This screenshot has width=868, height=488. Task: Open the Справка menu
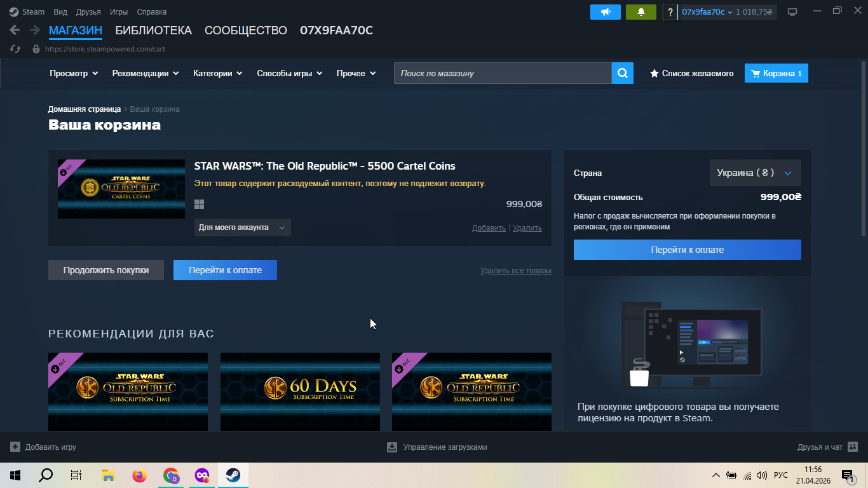(x=152, y=12)
